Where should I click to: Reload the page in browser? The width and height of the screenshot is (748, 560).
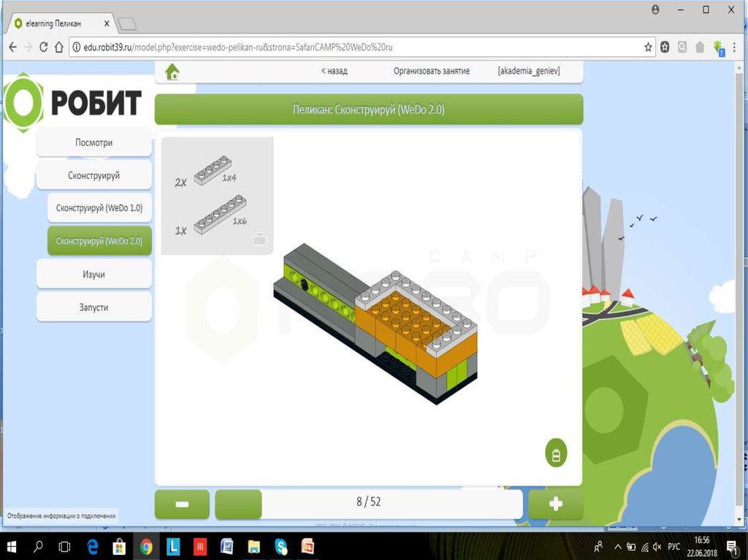tap(44, 47)
